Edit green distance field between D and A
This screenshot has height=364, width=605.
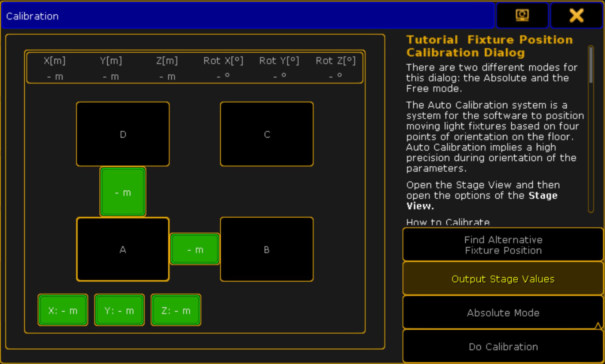(123, 192)
